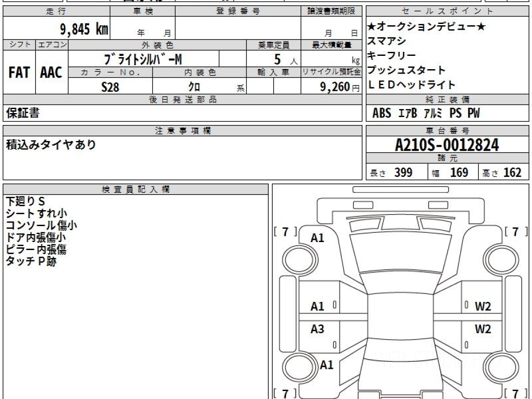
Task: Click the 検査員記入欄 section header
Action: [x=136, y=189]
